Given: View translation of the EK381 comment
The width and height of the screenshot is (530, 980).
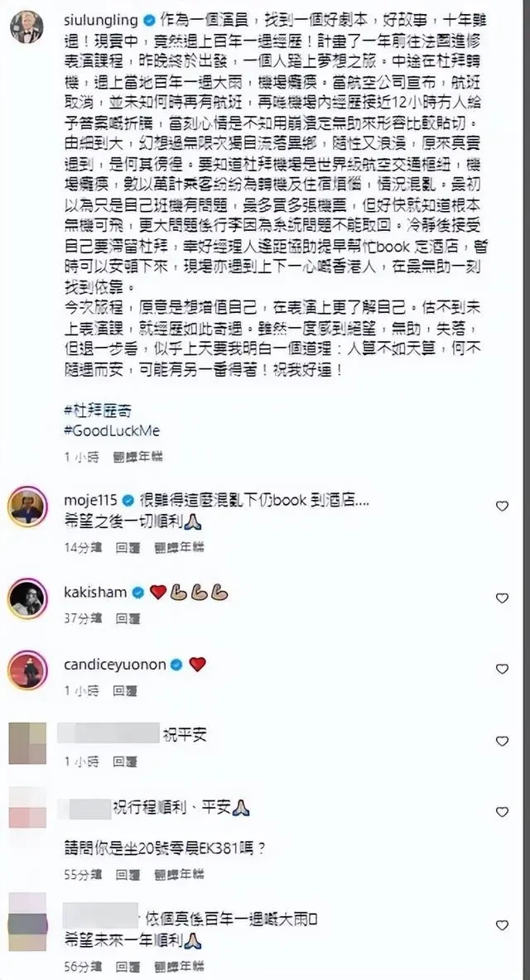Looking at the screenshot, I should click(x=180, y=874).
